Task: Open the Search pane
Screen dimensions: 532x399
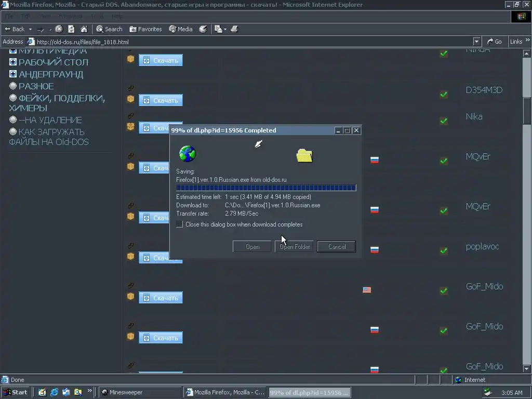Action: tap(109, 29)
